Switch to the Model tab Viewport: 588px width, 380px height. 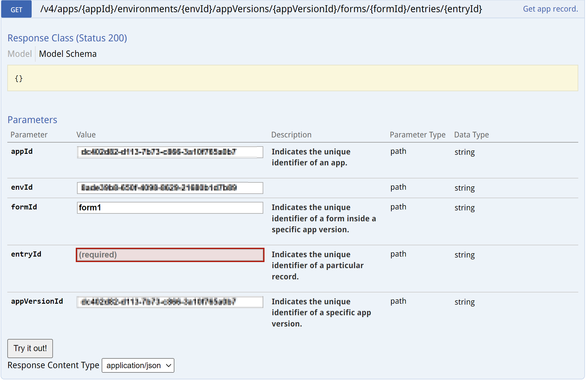pyautogui.click(x=19, y=54)
